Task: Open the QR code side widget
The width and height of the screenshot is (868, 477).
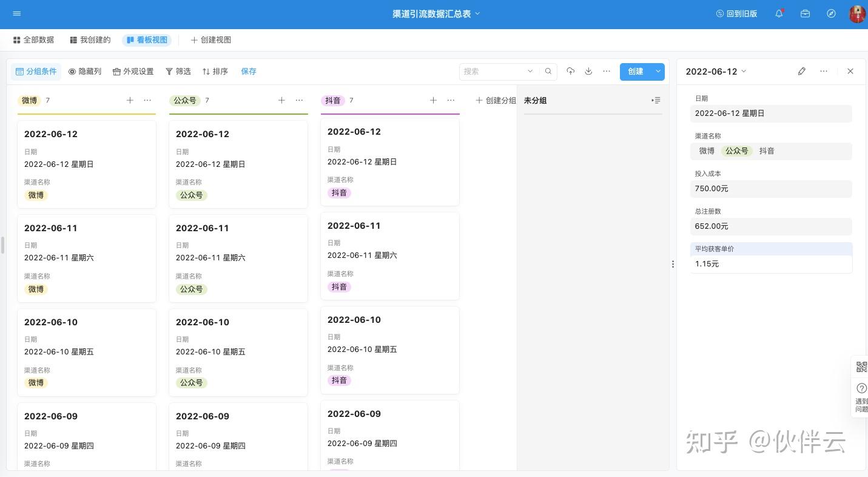Action: tap(861, 367)
